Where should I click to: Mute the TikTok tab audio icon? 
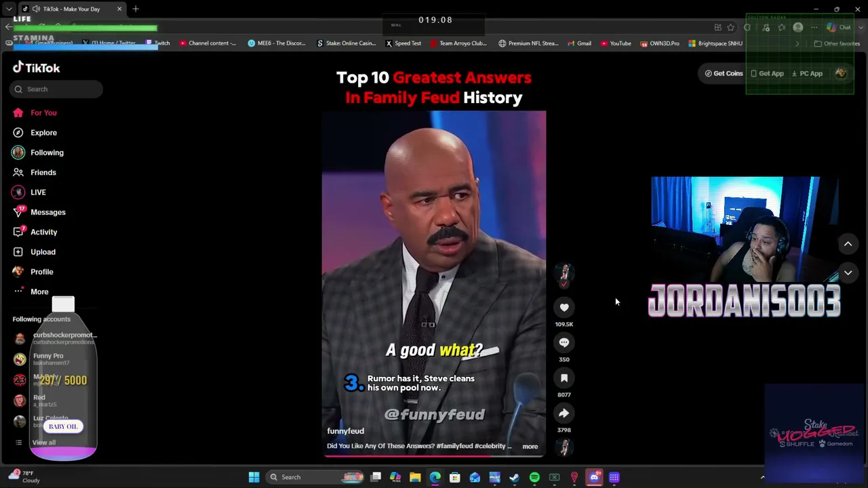(x=35, y=9)
